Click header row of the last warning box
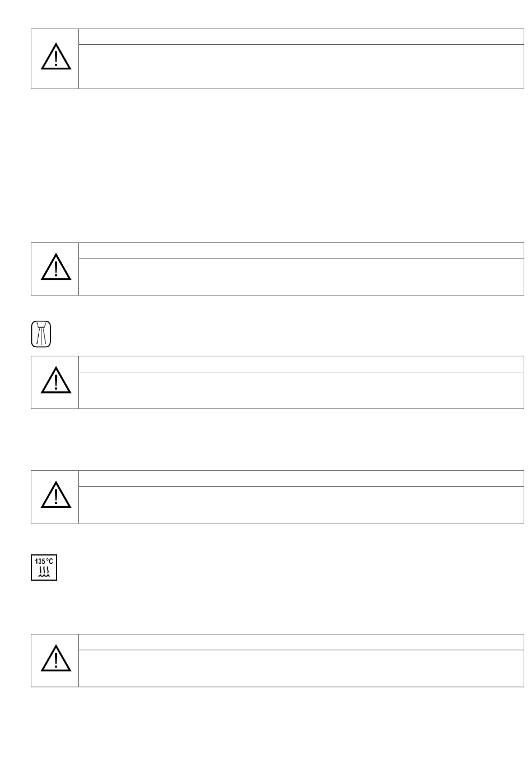This screenshot has height=761, width=532. coord(301,642)
